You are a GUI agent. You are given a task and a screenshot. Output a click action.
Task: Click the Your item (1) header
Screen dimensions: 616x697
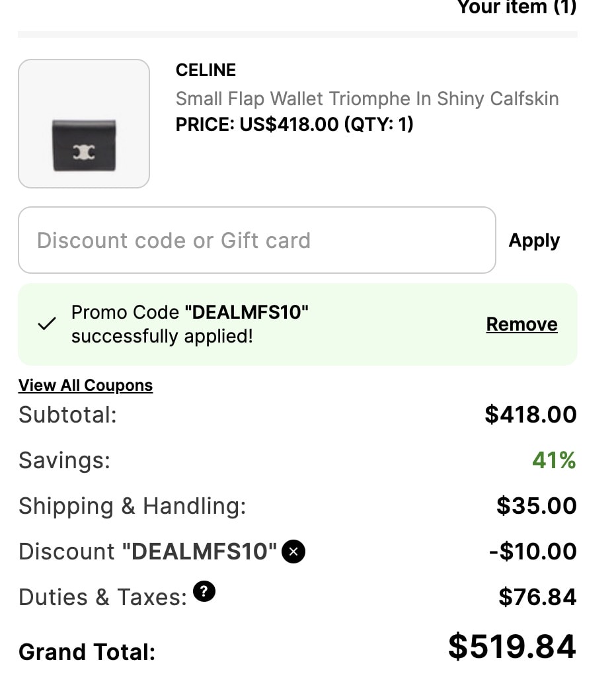[516, 7]
